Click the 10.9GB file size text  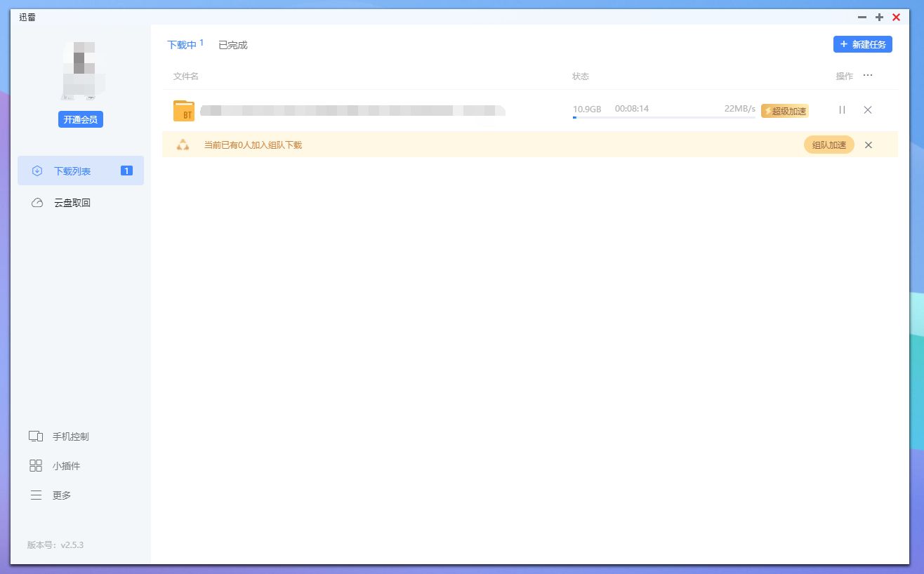(x=587, y=109)
